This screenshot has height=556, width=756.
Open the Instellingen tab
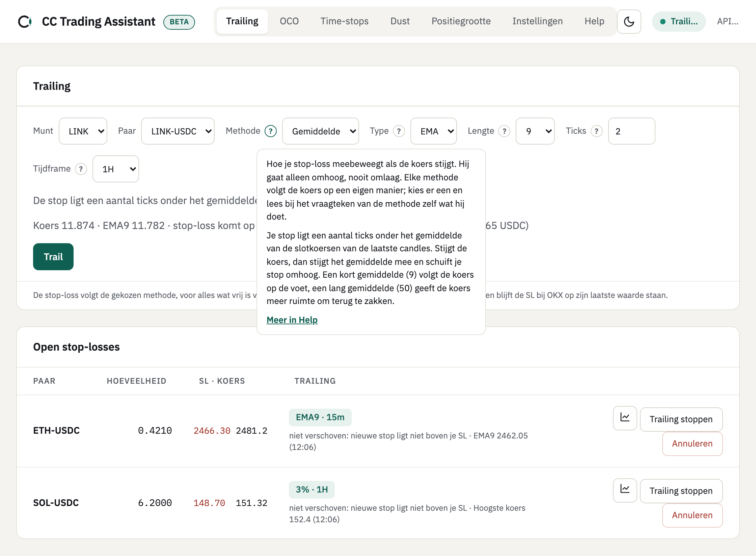click(538, 21)
